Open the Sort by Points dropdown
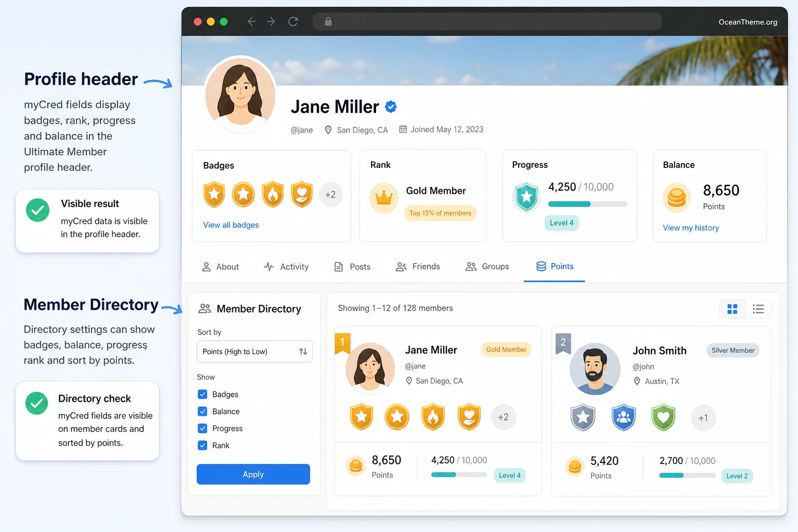This screenshot has width=798, height=532. coord(255,352)
